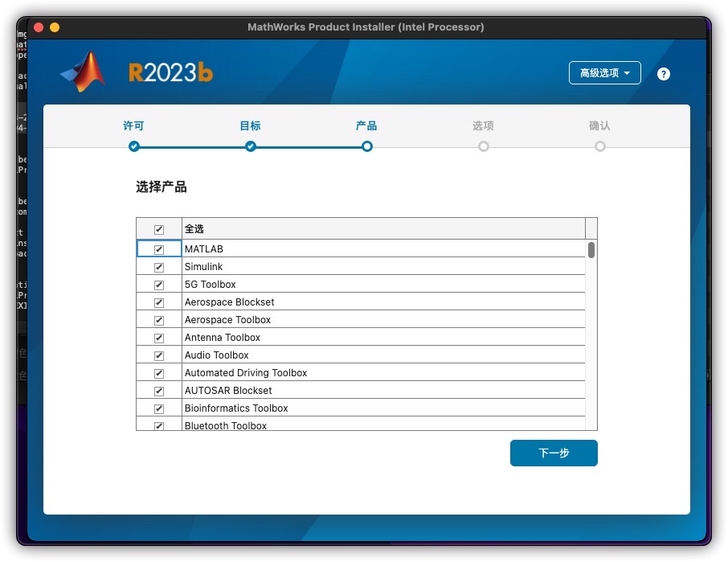Select the Bluetooth Toolbox row text
The height and width of the screenshot is (562, 728).
click(x=226, y=425)
